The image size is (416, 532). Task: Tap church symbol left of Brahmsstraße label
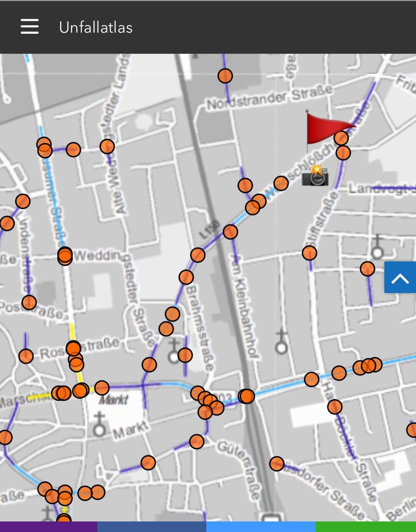pyautogui.click(x=175, y=351)
